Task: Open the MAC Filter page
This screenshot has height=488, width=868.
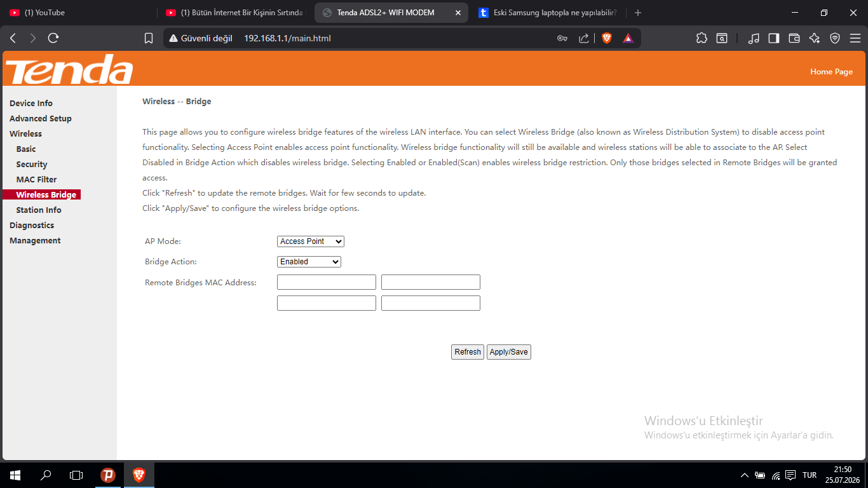Action: 36,180
